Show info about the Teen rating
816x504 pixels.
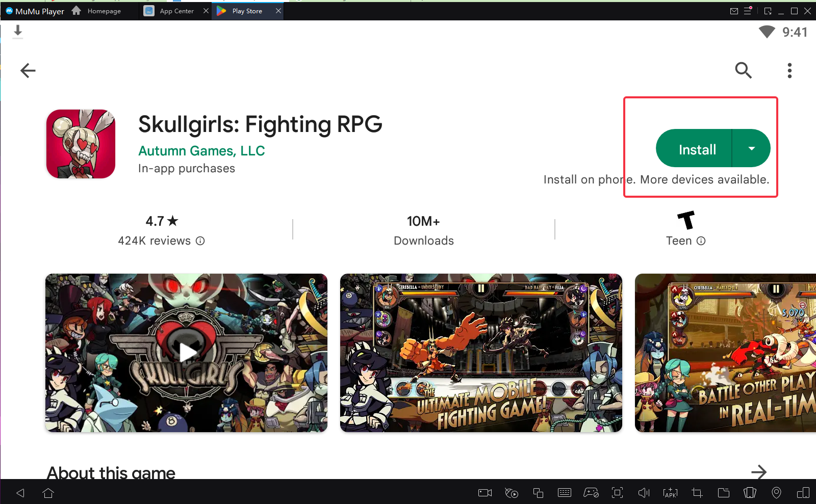[x=701, y=241]
